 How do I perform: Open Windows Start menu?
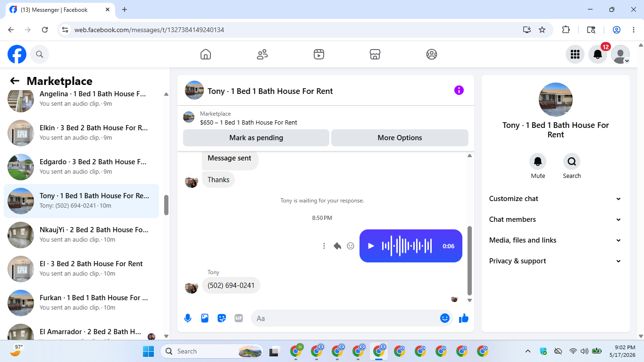[148, 351]
